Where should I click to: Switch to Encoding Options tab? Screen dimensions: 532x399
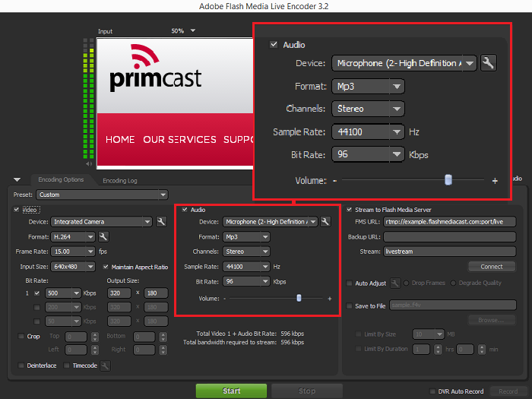(61, 179)
